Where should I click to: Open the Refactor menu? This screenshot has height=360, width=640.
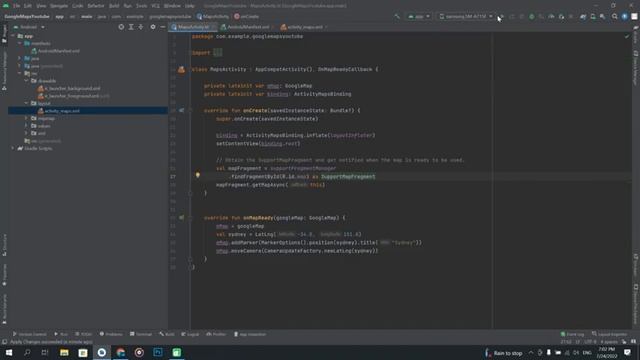(x=96, y=6)
